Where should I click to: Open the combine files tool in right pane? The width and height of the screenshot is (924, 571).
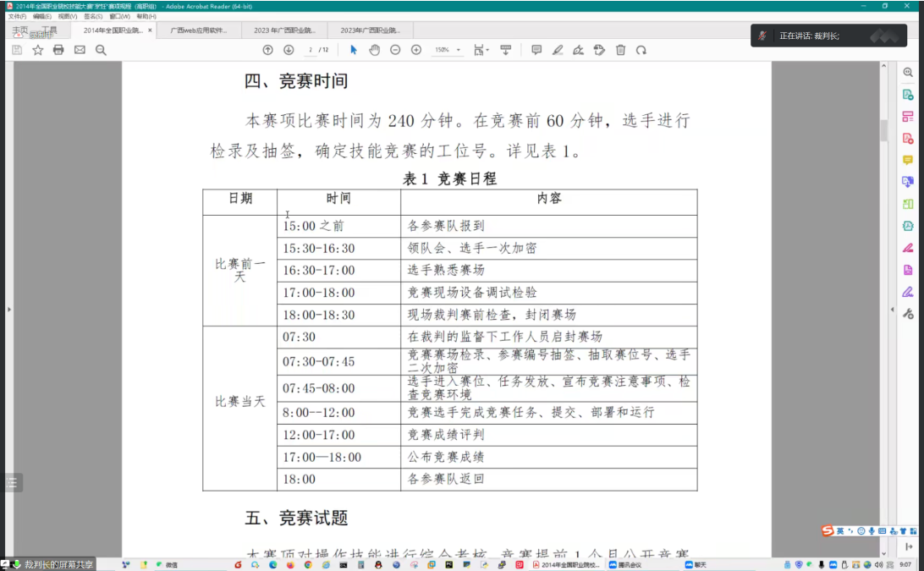(x=907, y=182)
